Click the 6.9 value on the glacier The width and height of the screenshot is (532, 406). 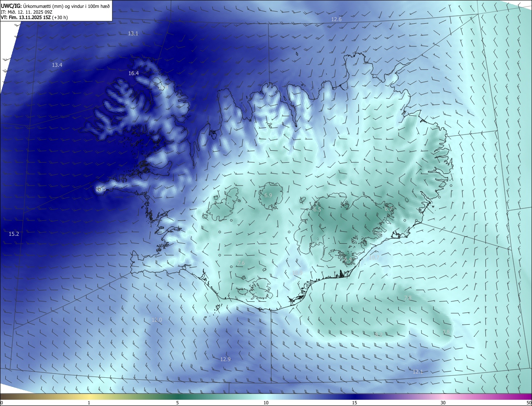268,195
